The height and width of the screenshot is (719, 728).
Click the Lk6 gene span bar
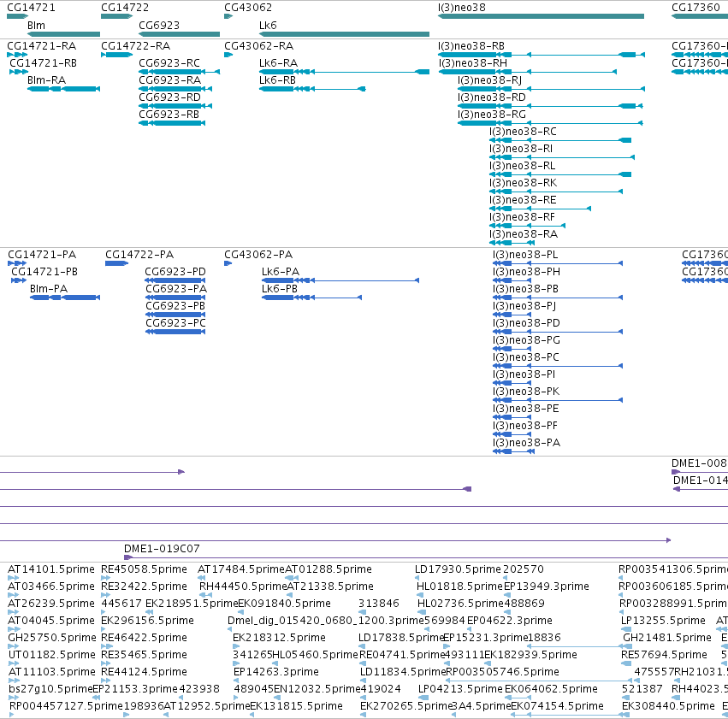point(344,34)
